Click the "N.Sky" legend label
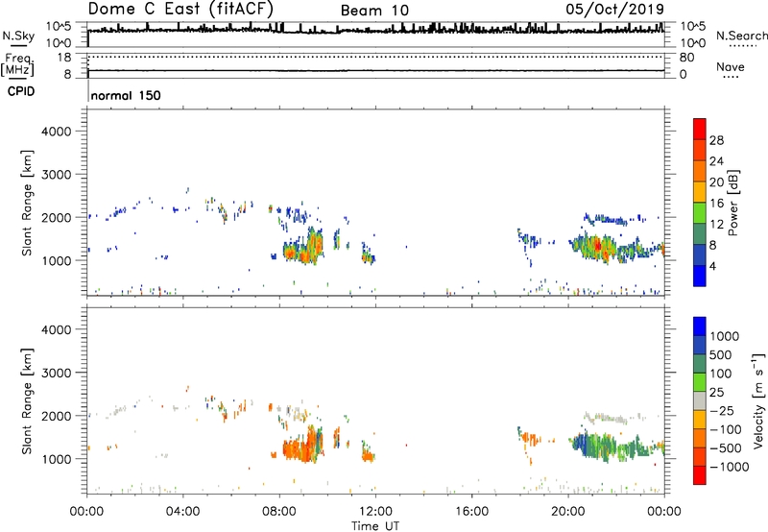This screenshot has height=532, width=768. 18,36
